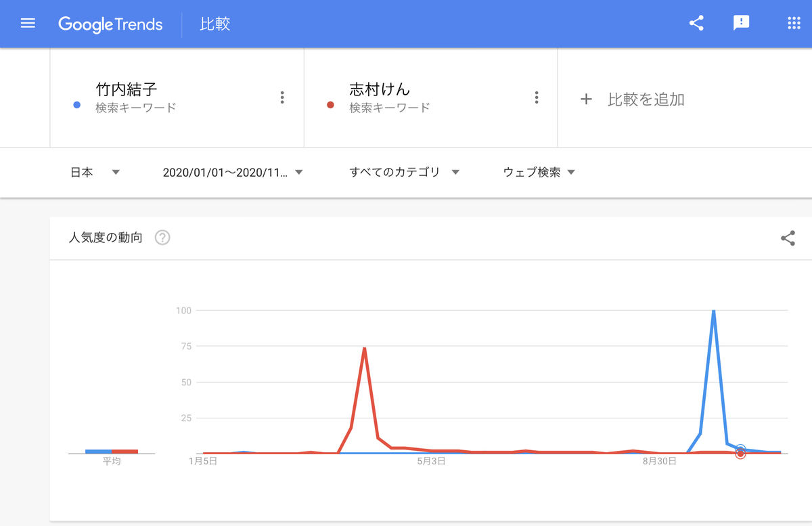Open options menu for 竹内結子
812x526 pixels.
click(282, 97)
